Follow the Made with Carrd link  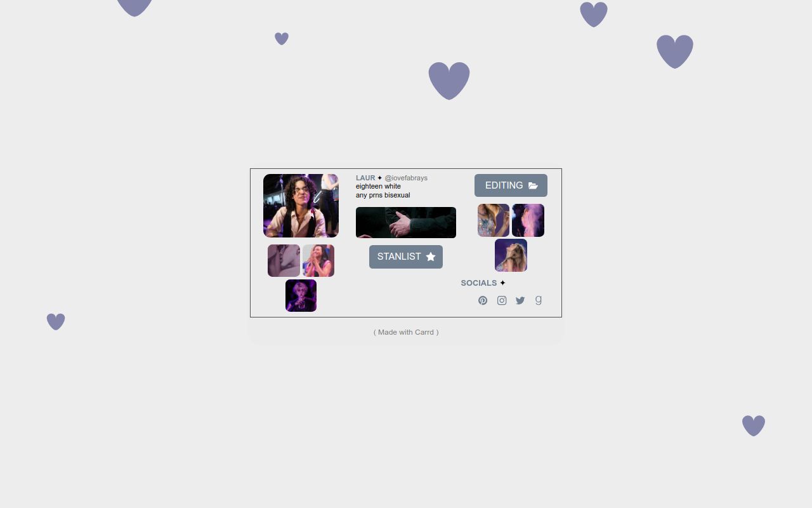click(406, 332)
